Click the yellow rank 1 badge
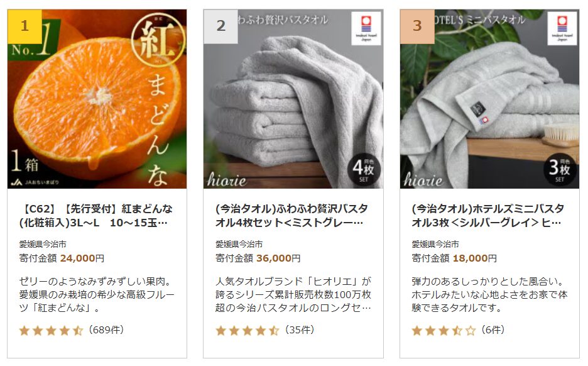The image size is (588, 366). click(24, 26)
